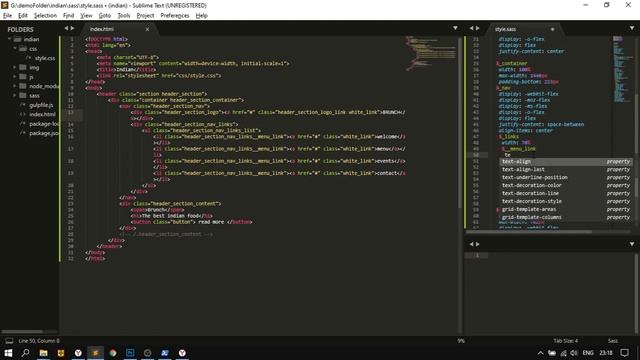Choose text-decoration-color autocomplete suggestion
Image resolution: width=640 pixels, height=360 pixels.
pos(566,185)
